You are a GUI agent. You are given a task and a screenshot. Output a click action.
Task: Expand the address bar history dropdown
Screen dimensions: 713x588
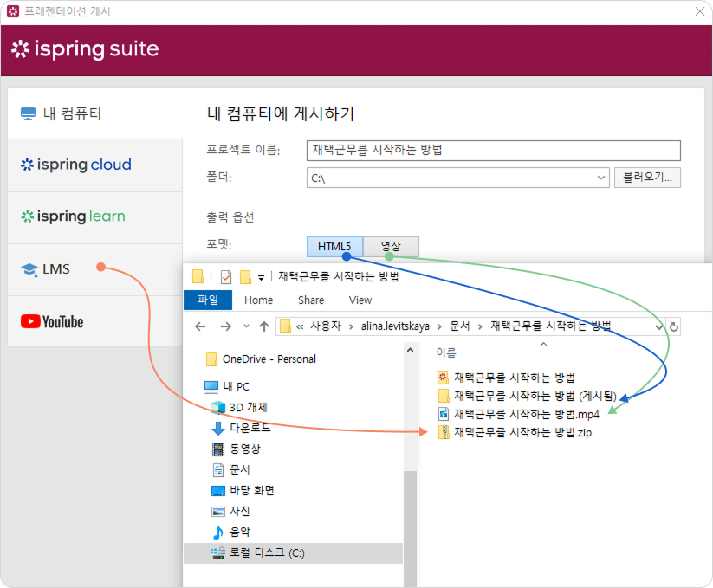[659, 326]
